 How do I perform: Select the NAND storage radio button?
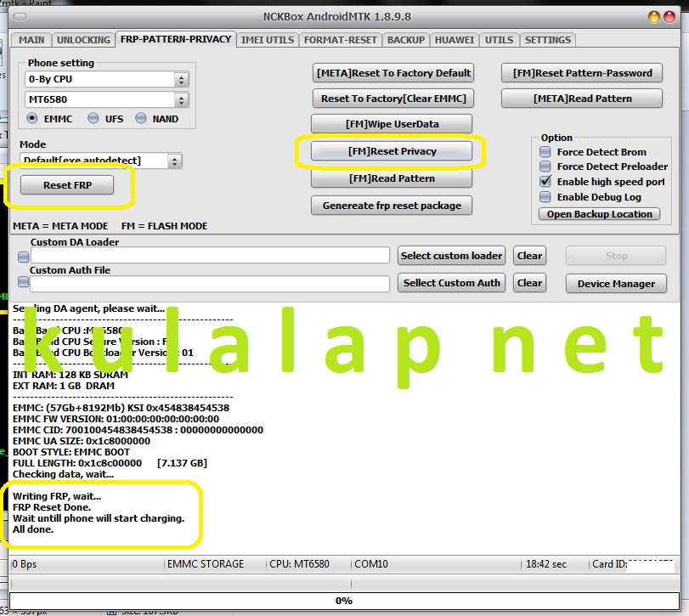(141, 118)
